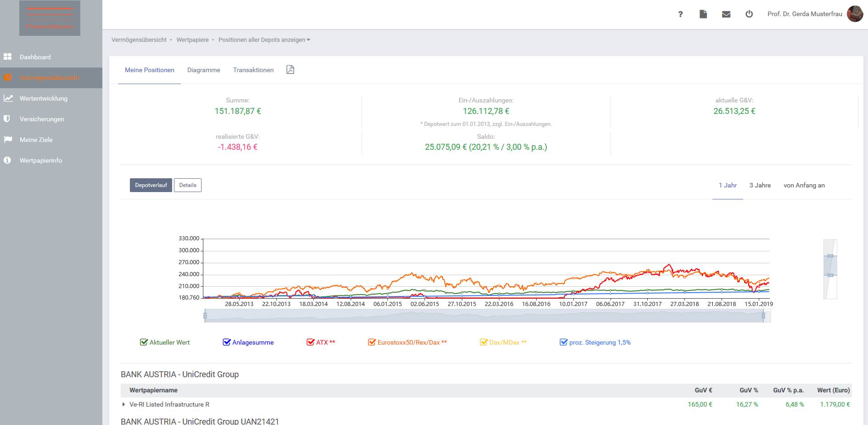Image resolution: width=868 pixels, height=425 pixels.
Task: Click the Wertpapiere breadcrumb link
Action: [192, 40]
